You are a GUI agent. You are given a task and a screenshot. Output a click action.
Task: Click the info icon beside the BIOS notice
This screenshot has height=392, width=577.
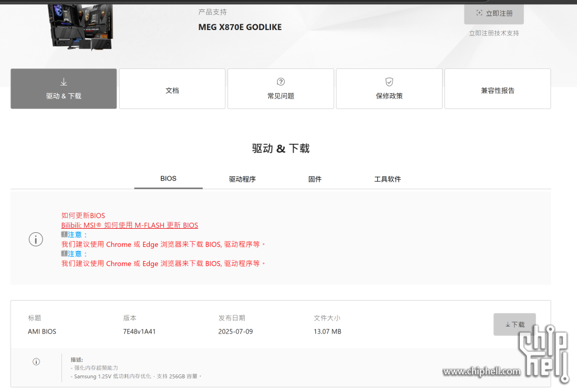(36, 239)
